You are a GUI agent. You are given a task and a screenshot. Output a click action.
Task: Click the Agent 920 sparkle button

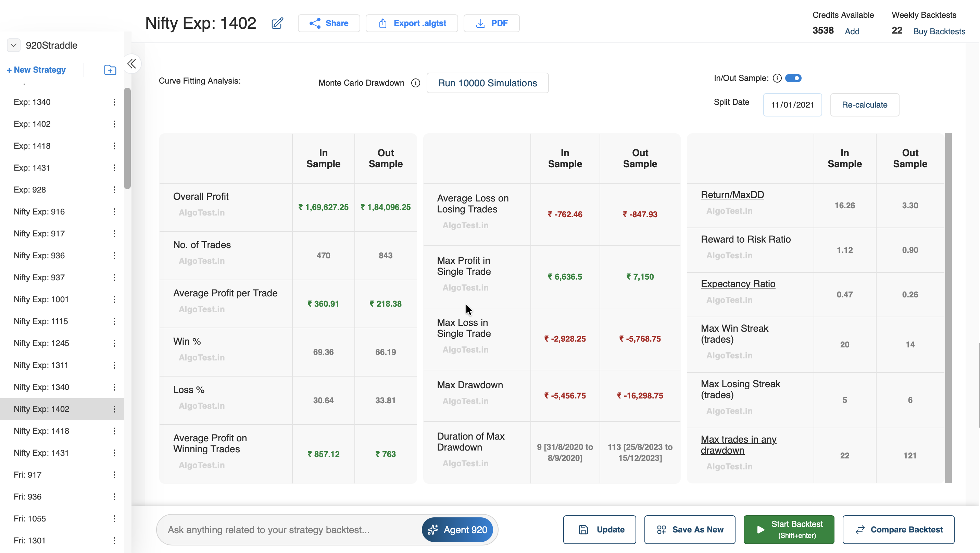[x=457, y=529]
